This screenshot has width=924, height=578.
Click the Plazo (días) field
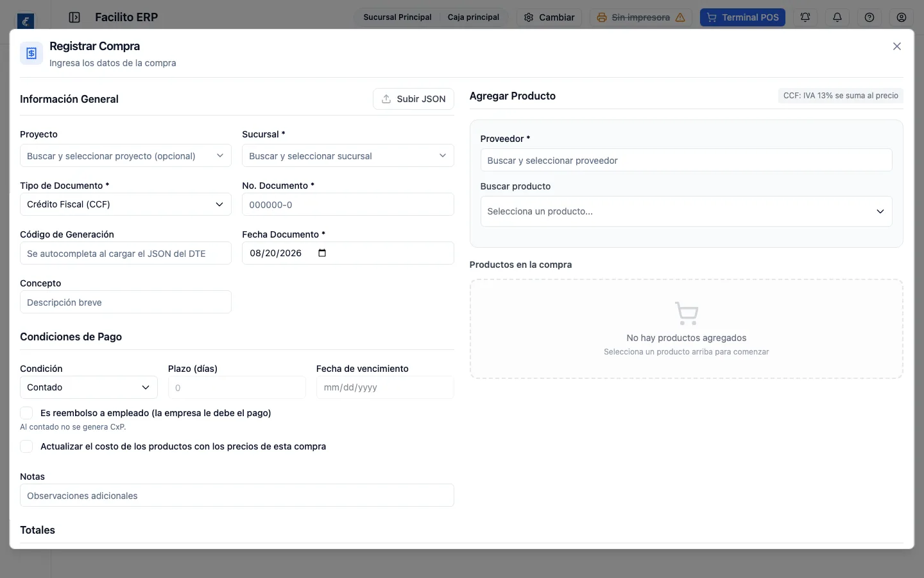(x=237, y=388)
